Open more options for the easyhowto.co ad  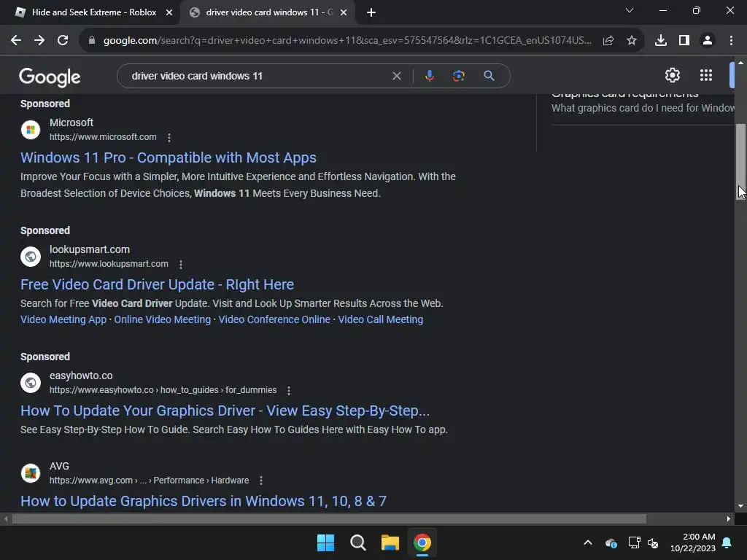click(x=289, y=391)
